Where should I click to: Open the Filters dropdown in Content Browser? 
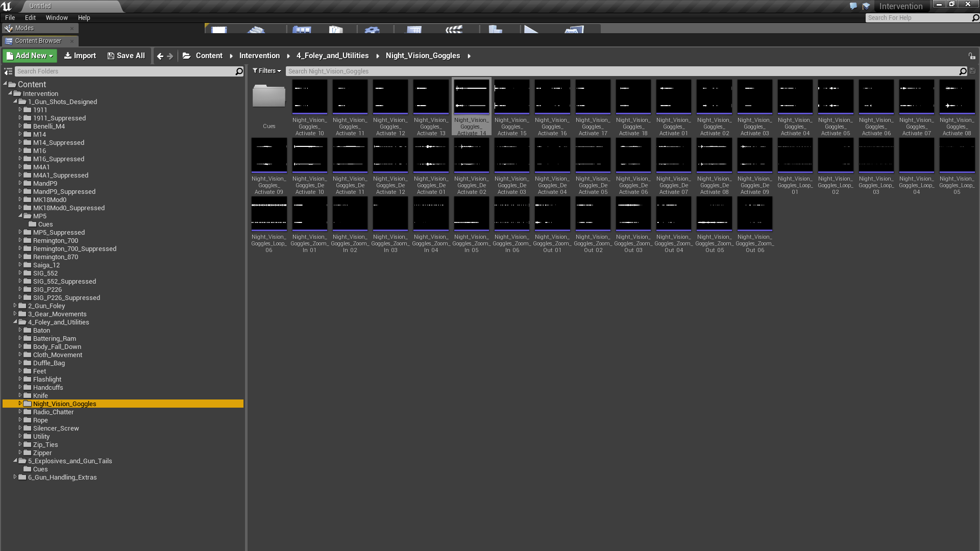coord(266,70)
